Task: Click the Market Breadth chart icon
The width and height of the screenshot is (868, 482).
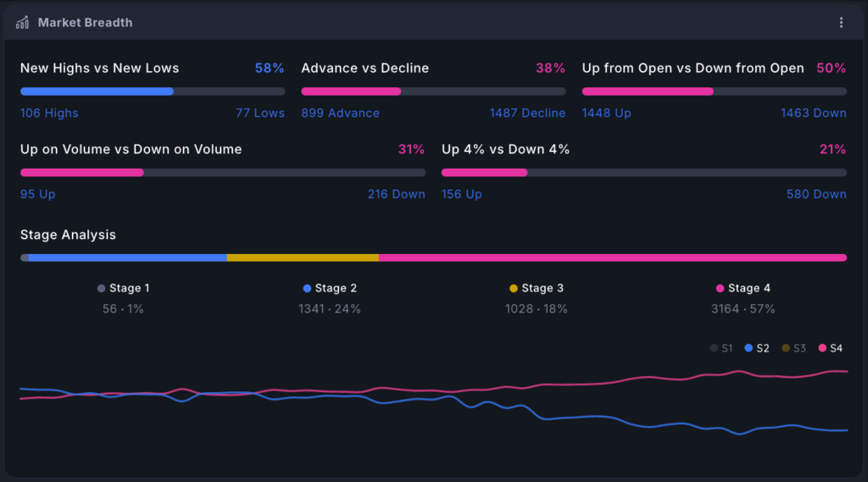Action: pos(23,23)
